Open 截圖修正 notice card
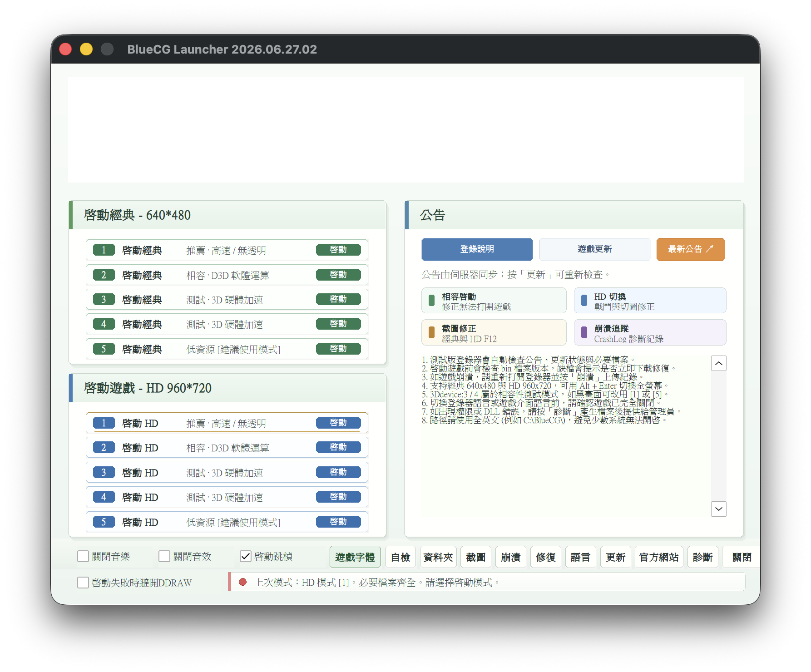 click(494, 332)
